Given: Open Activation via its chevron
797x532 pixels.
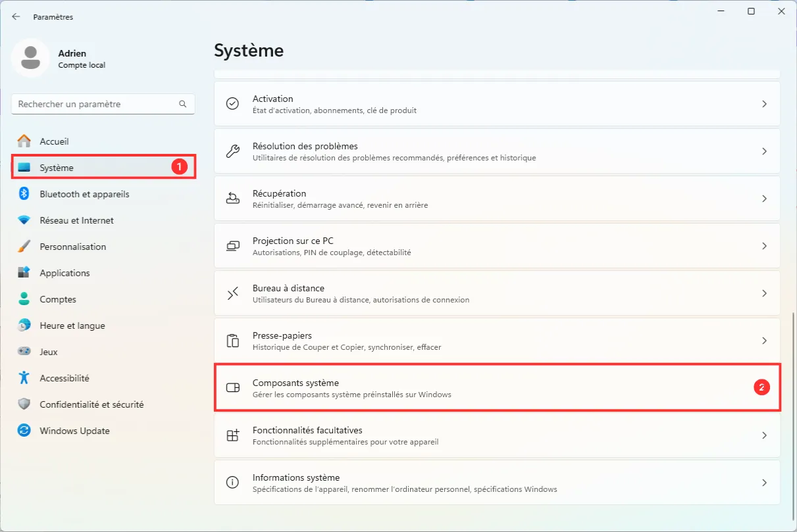Looking at the screenshot, I should click(764, 104).
